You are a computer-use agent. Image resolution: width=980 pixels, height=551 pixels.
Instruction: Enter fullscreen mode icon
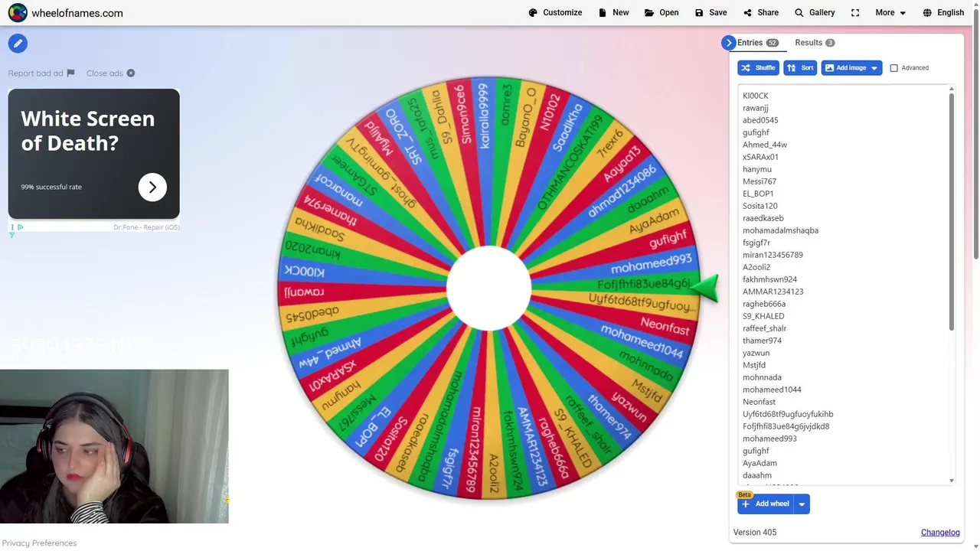pyautogui.click(x=855, y=13)
